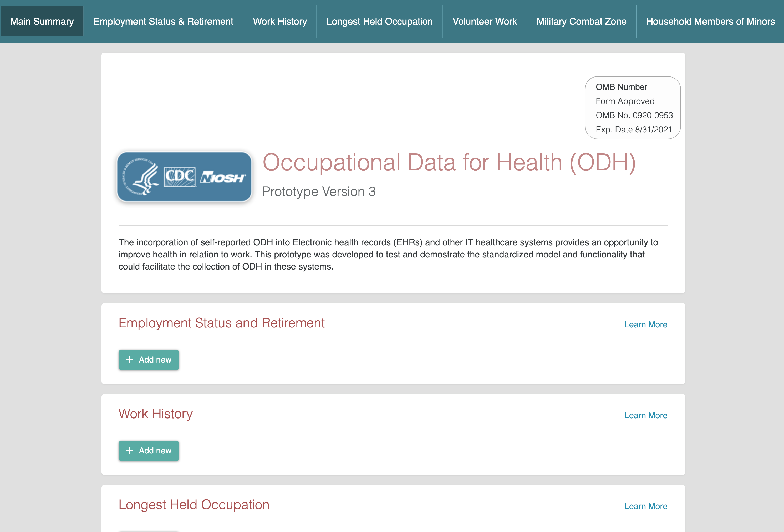The height and width of the screenshot is (532, 784).
Task: Click the CDC NIOSH logo image
Action: (184, 177)
